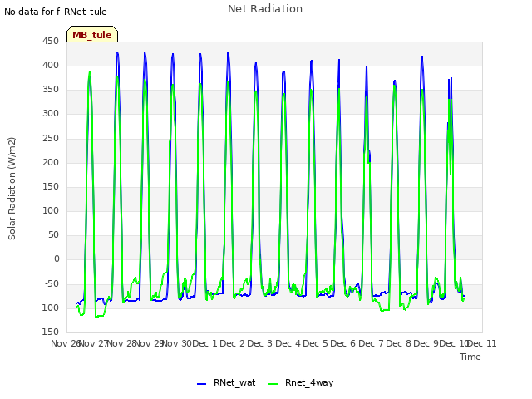Click the Dec 2 x-axis date label

click(232, 343)
